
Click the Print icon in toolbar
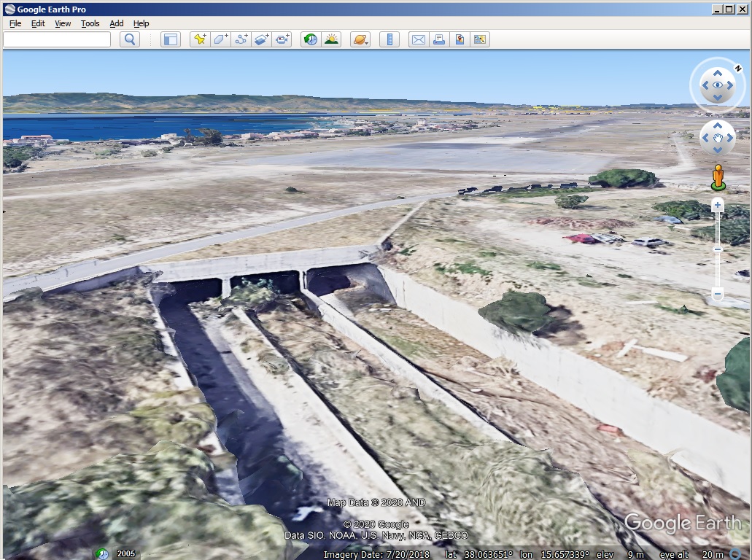pos(439,39)
